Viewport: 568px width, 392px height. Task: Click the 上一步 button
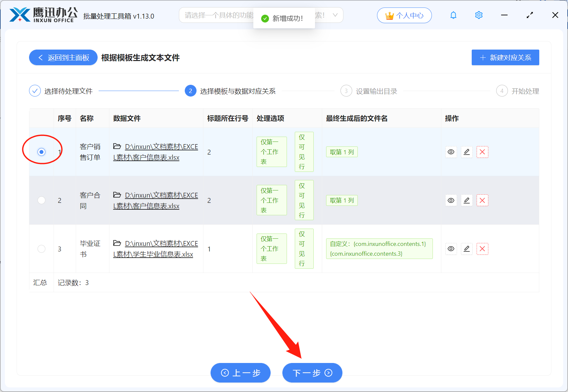point(241,373)
